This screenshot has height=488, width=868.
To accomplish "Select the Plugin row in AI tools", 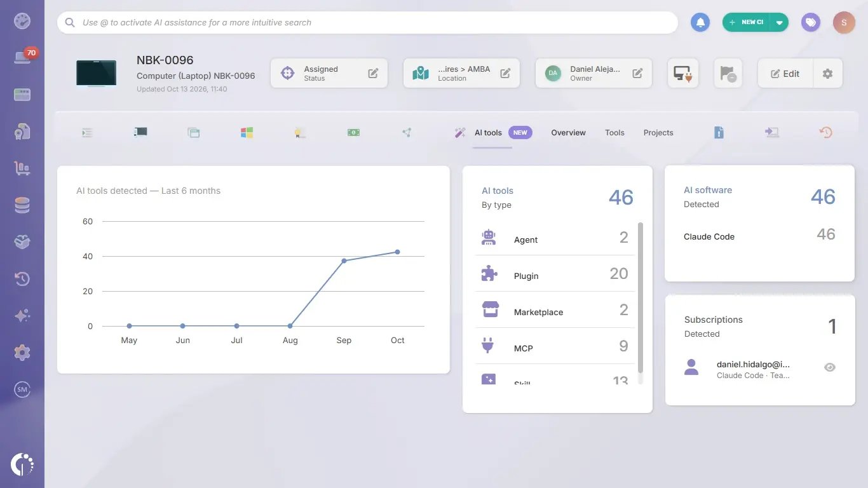I will coord(555,274).
